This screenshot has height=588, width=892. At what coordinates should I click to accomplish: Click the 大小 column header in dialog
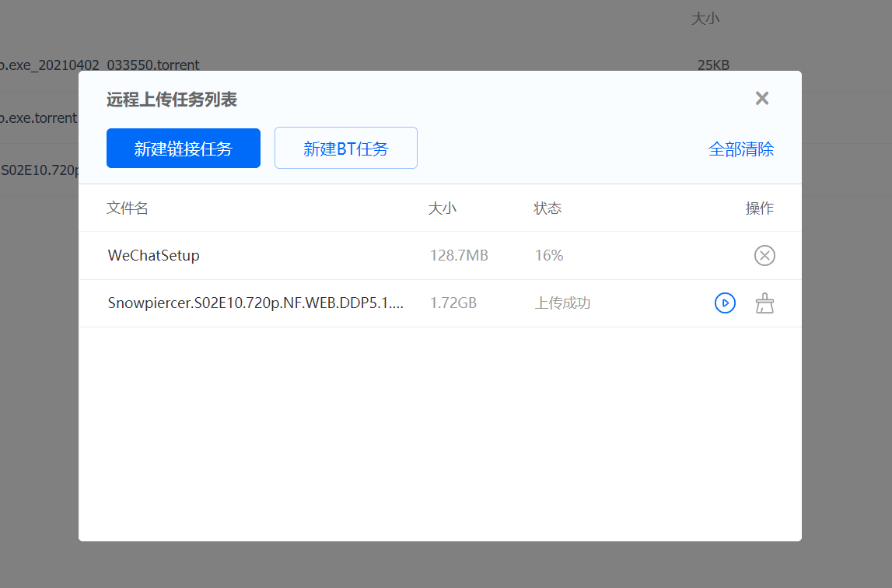(442, 208)
